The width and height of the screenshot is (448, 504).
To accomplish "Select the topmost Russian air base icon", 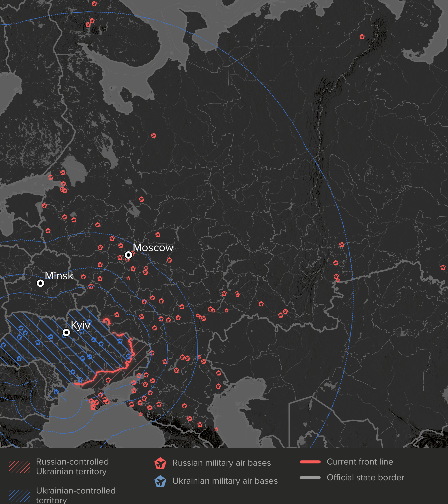I will tap(94, 3).
